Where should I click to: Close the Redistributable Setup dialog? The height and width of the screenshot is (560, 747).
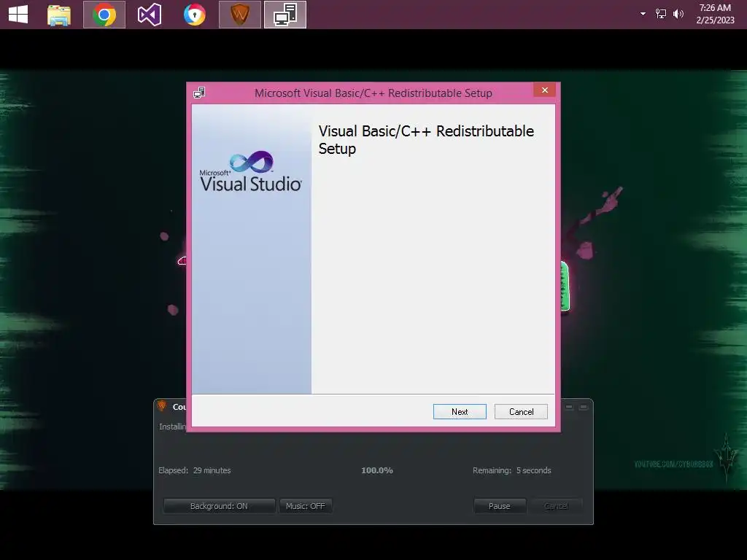544,90
